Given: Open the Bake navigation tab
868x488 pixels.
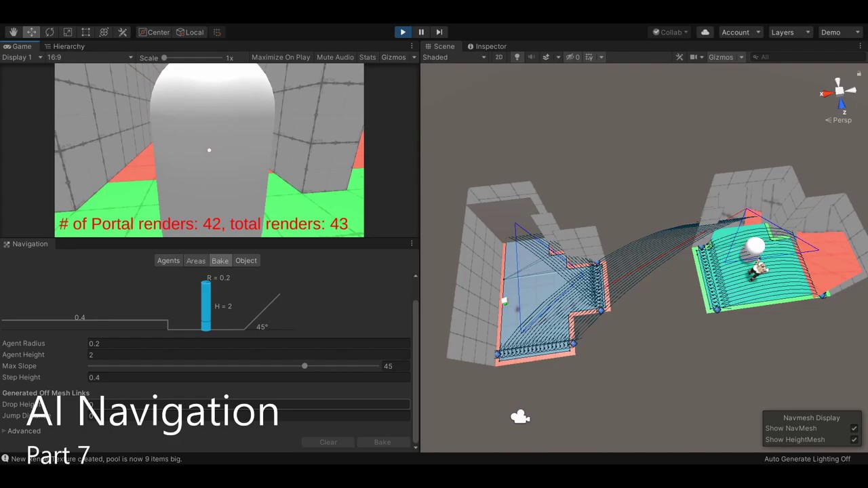Looking at the screenshot, I should pyautogui.click(x=220, y=260).
